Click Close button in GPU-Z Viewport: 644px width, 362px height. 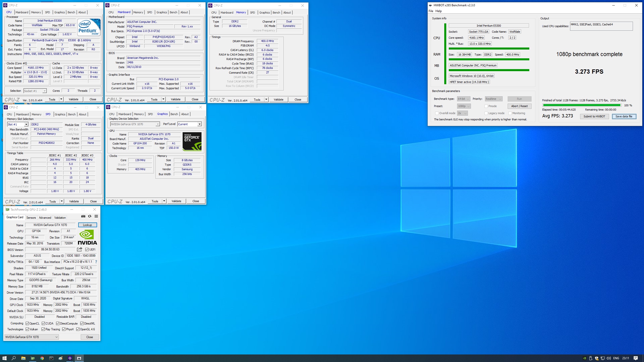pos(90,337)
